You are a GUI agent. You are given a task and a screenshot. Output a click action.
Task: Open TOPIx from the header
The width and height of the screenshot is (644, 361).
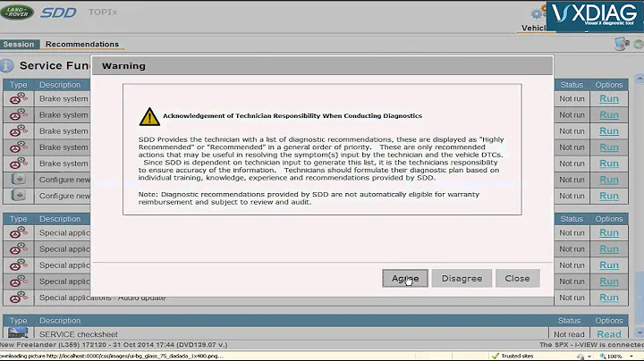pyautogui.click(x=103, y=13)
